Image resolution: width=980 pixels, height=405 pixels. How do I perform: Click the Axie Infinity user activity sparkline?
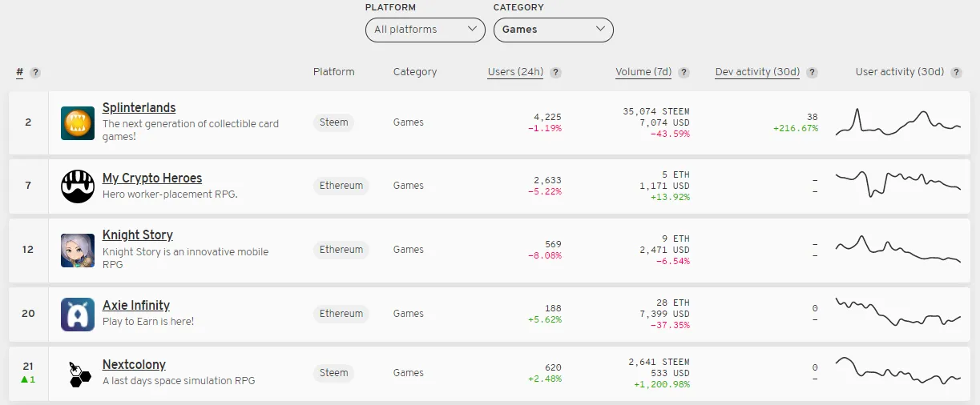897,314
